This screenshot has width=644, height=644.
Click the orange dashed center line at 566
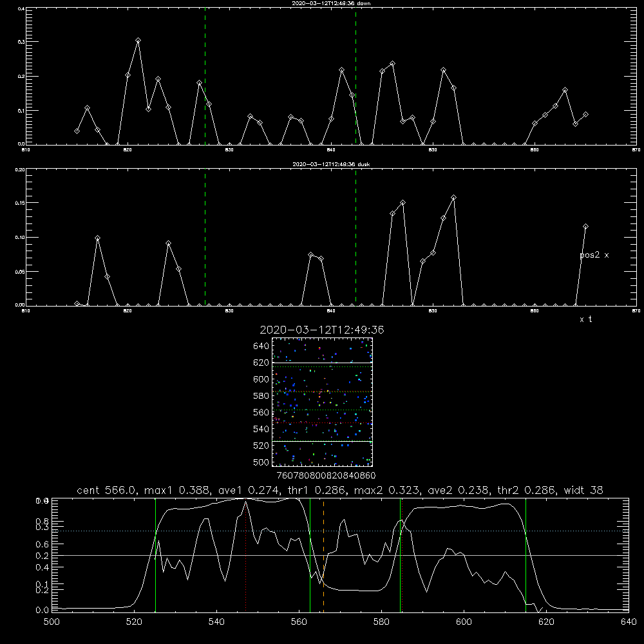point(324,554)
